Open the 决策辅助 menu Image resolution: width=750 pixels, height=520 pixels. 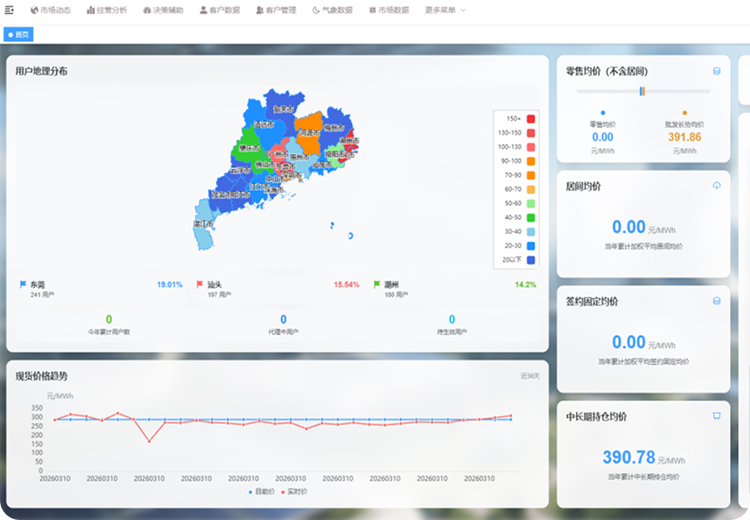(163, 10)
